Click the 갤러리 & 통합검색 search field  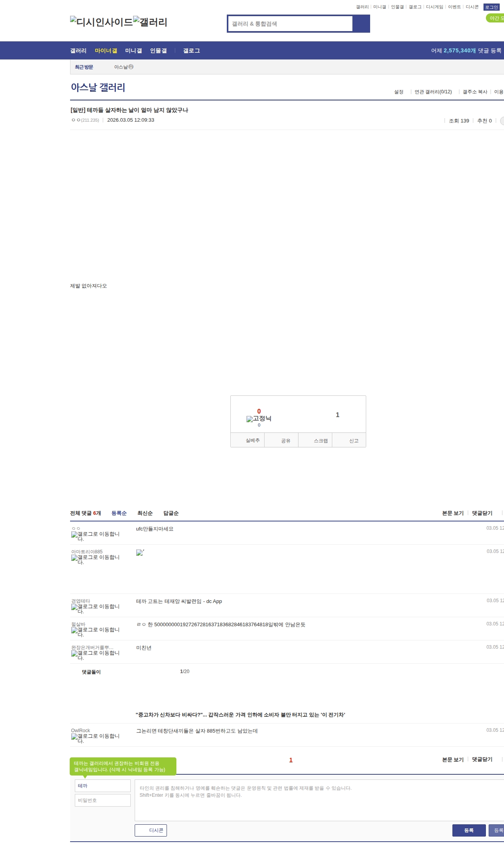tap(290, 24)
